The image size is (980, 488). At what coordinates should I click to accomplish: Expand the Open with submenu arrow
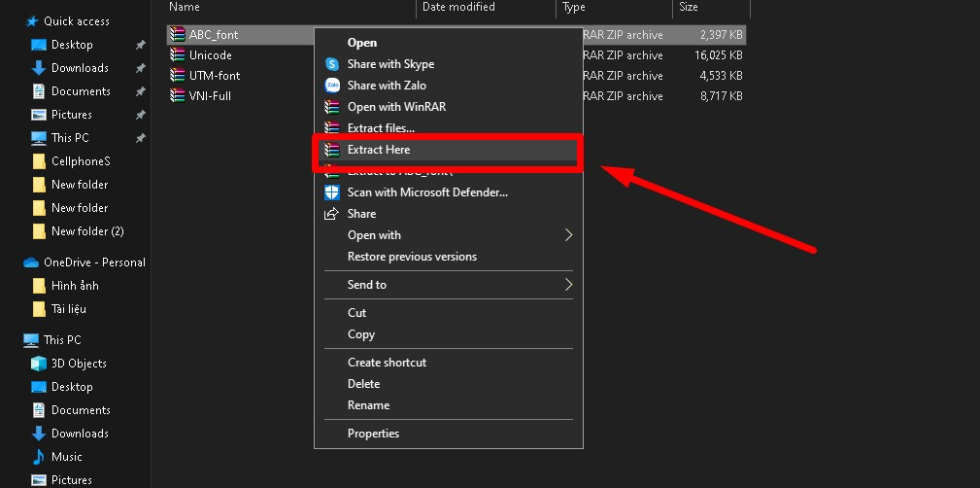click(x=568, y=235)
